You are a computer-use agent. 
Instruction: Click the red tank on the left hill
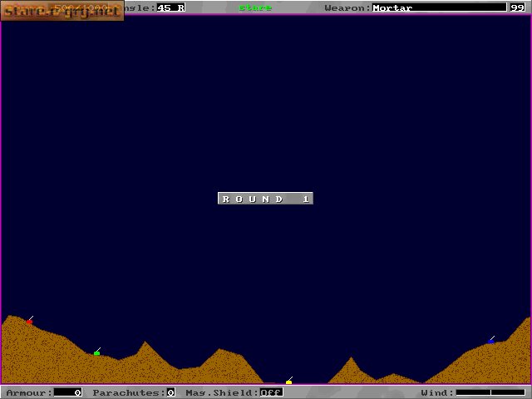30,322
